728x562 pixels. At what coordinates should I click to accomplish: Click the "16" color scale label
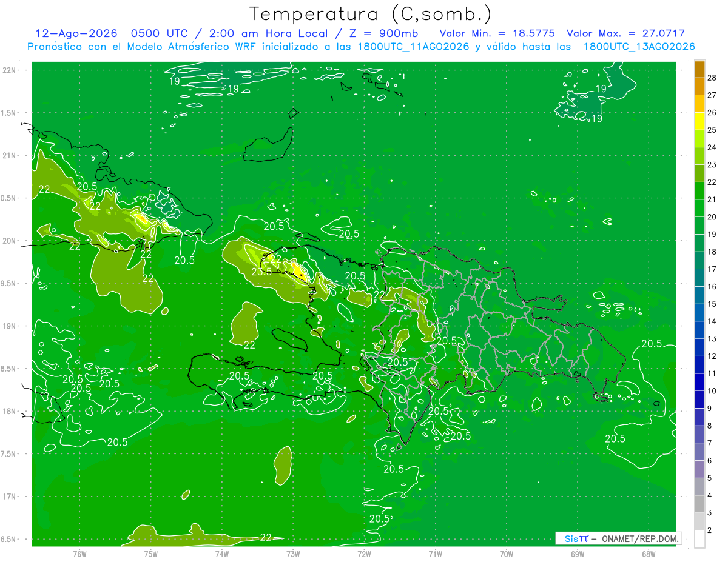[712, 287]
